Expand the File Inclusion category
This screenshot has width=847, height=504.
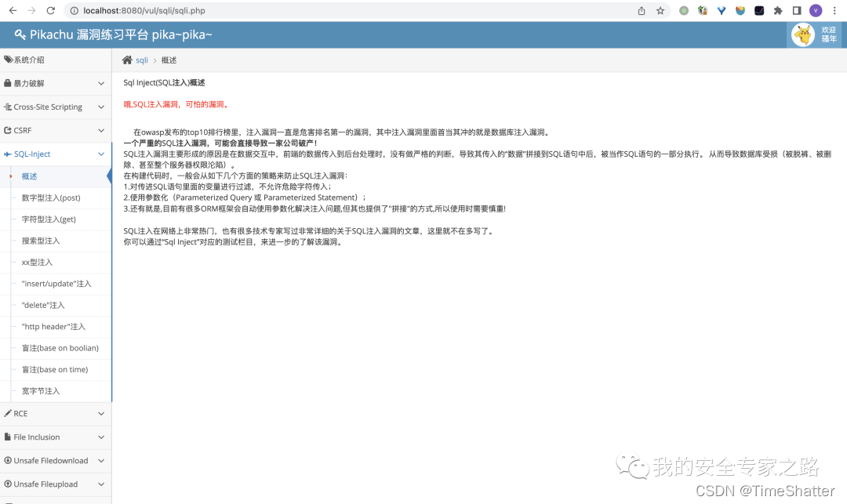38,437
